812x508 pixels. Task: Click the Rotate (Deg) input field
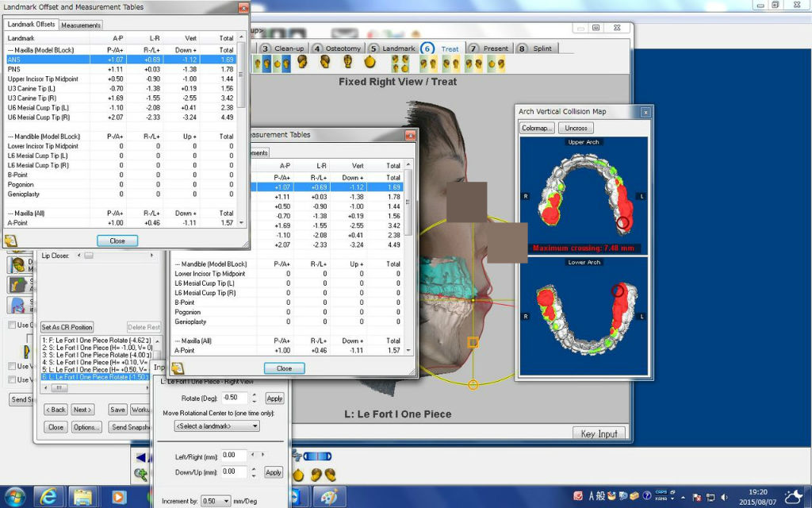[x=235, y=398]
